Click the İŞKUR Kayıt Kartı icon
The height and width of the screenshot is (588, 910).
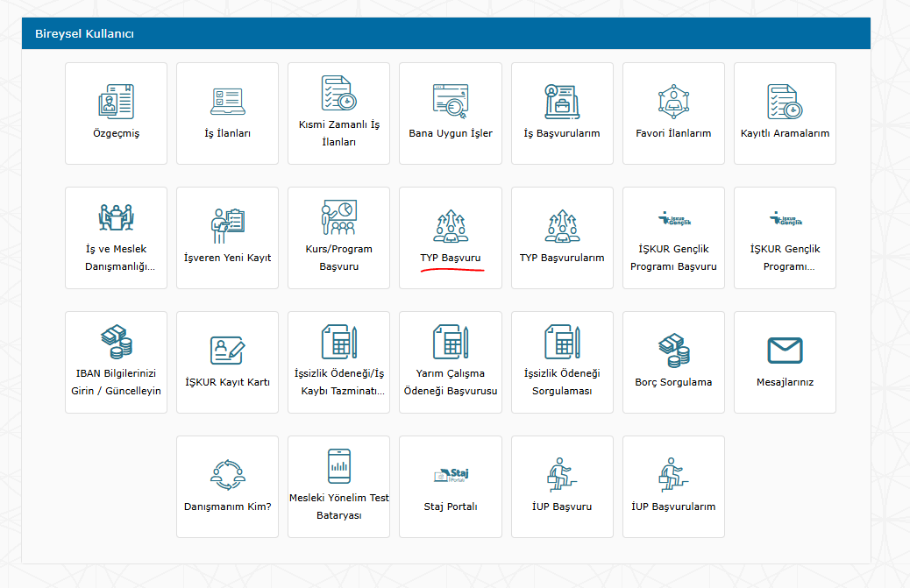coord(227,351)
